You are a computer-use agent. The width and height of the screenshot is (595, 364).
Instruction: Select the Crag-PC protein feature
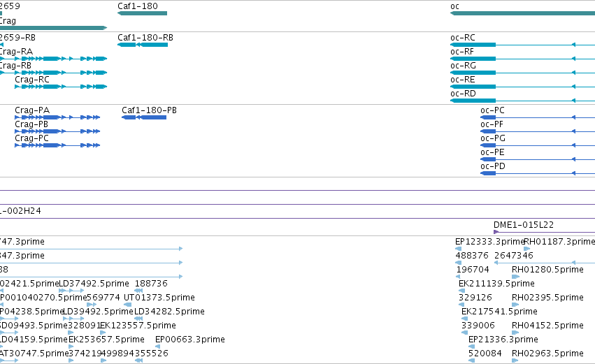[57, 145]
